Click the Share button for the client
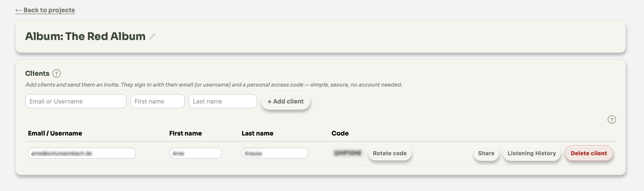Image resolution: width=644 pixels, height=191 pixels. point(486,153)
